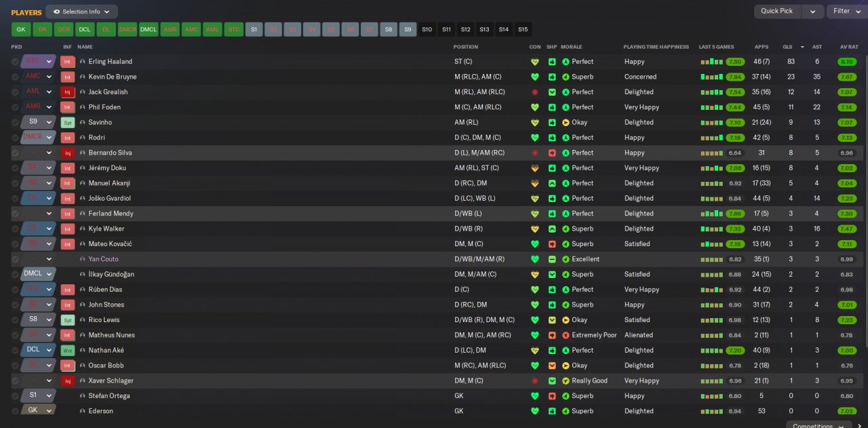
Task: Click the Inj badge beside Jack Grealish
Action: tap(67, 92)
